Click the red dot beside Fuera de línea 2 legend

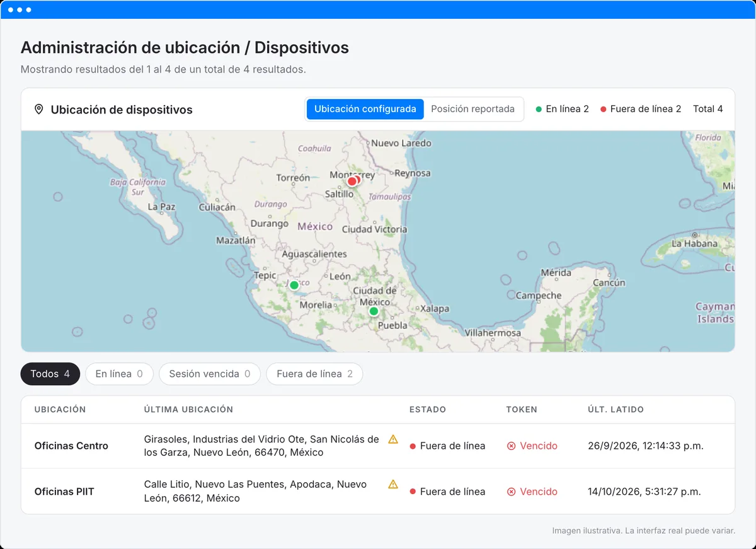604,109
